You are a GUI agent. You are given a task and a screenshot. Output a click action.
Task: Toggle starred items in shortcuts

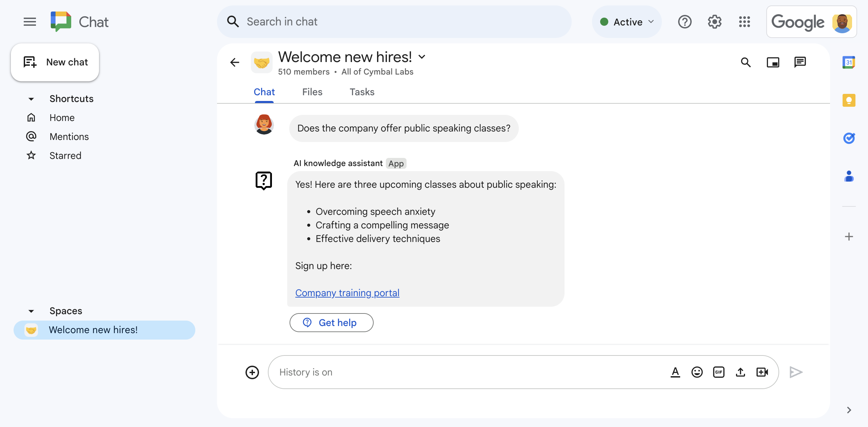[x=65, y=155]
